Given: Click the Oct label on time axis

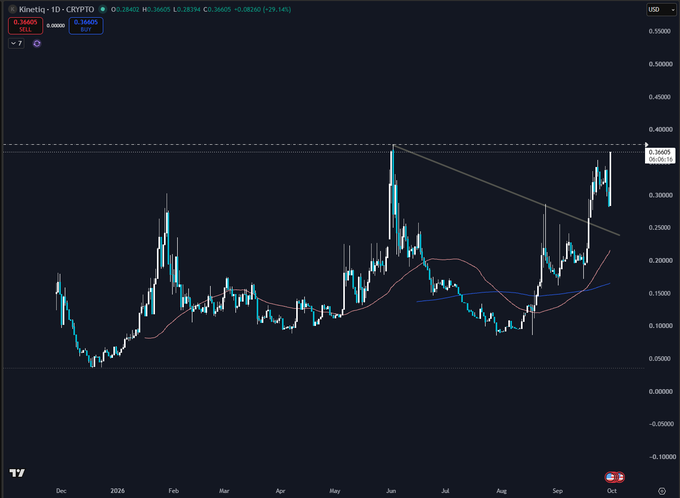Looking at the screenshot, I should click(x=611, y=491).
